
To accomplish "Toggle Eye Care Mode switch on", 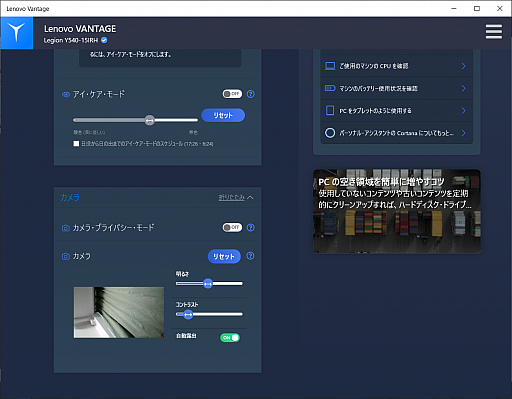I will pyautogui.click(x=232, y=94).
